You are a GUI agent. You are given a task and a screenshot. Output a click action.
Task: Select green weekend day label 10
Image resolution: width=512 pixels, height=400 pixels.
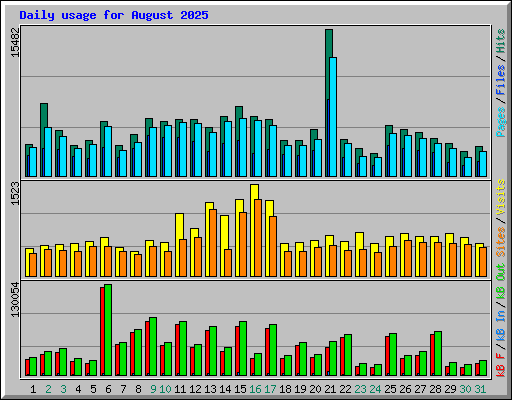pos(165,389)
